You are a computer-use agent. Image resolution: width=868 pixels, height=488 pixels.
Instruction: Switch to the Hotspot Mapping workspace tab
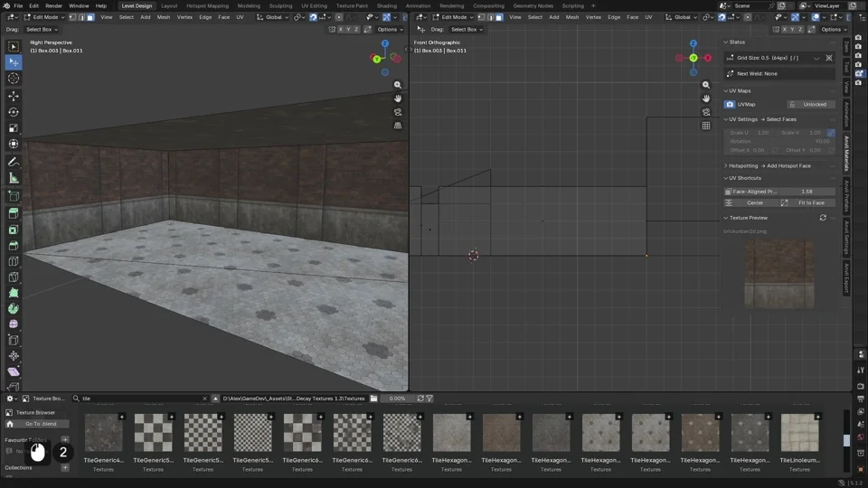click(x=207, y=5)
